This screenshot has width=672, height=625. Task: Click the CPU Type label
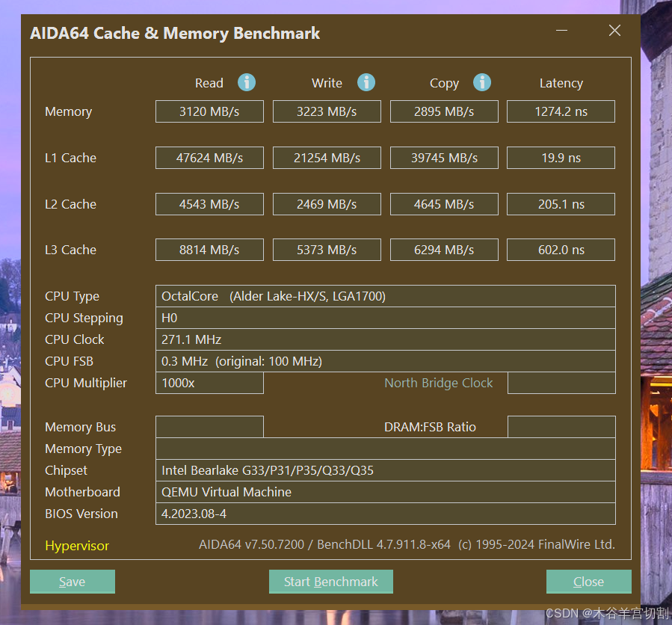pos(72,297)
